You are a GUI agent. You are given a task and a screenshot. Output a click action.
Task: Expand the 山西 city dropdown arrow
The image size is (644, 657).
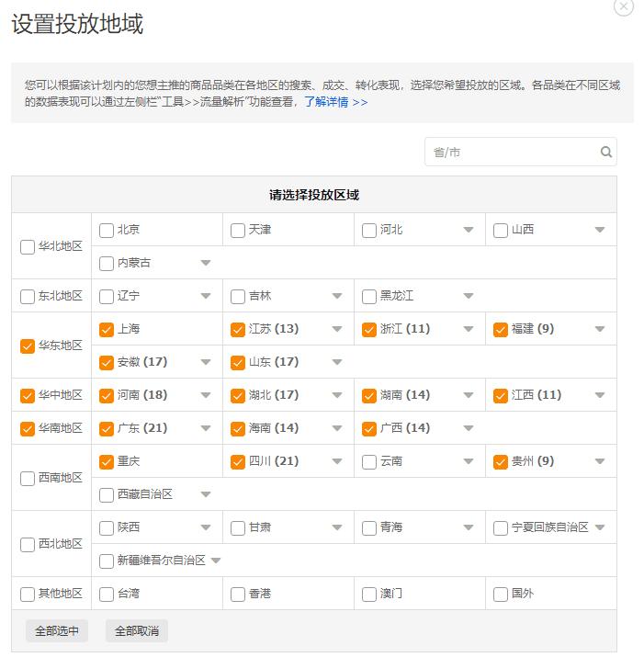click(600, 230)
